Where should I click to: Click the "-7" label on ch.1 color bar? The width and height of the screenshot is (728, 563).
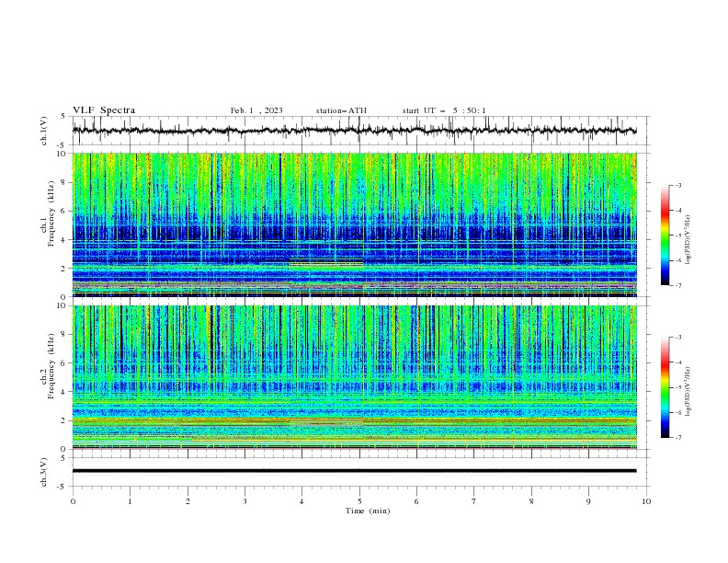point(678,285)
